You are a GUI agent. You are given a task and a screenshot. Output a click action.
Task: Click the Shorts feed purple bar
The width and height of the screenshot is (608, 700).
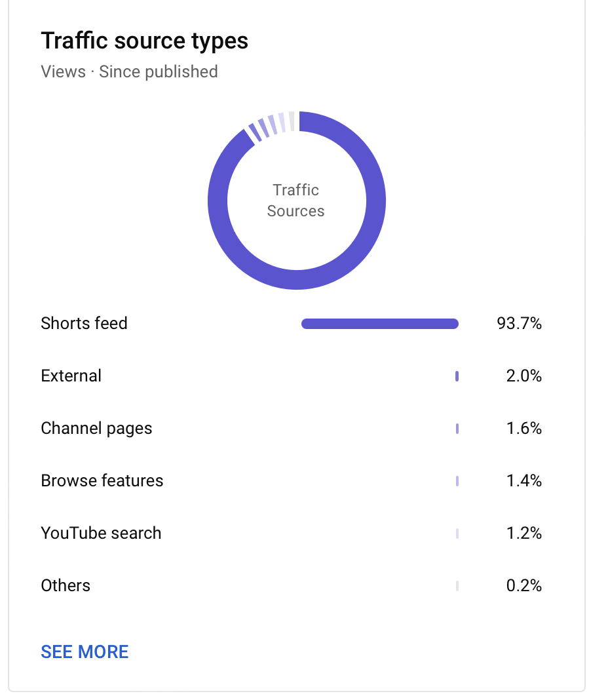pyautogui.click(x=380, y=324)
